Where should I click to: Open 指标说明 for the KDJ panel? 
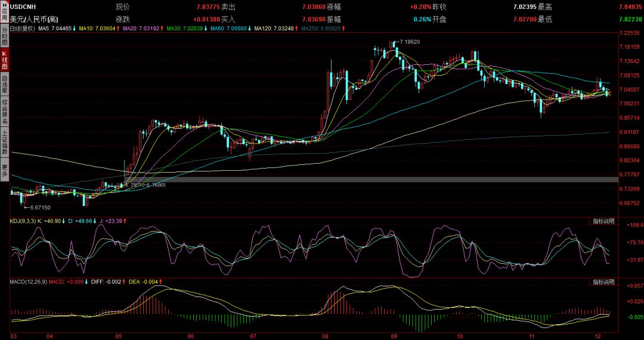pos(602,222)
